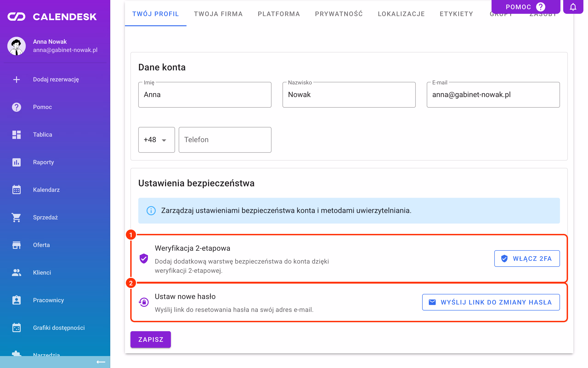Click the Calendesk logo icon
The width and height of the screenshot is (588, 368).
click(x=16, y=17)
